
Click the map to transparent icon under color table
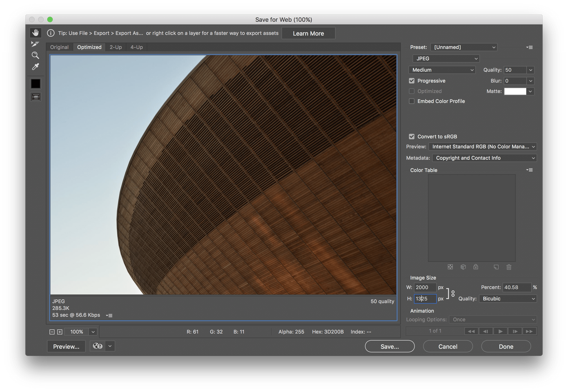point(450,267)
